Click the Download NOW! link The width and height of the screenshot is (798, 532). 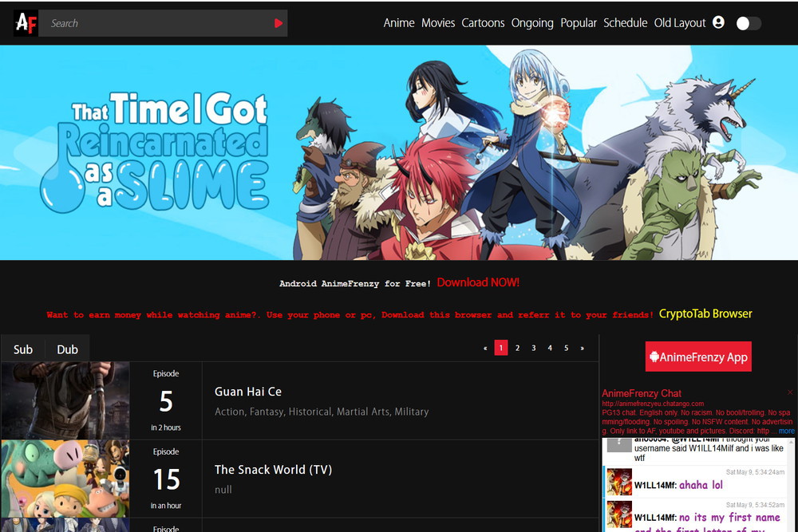478,282
